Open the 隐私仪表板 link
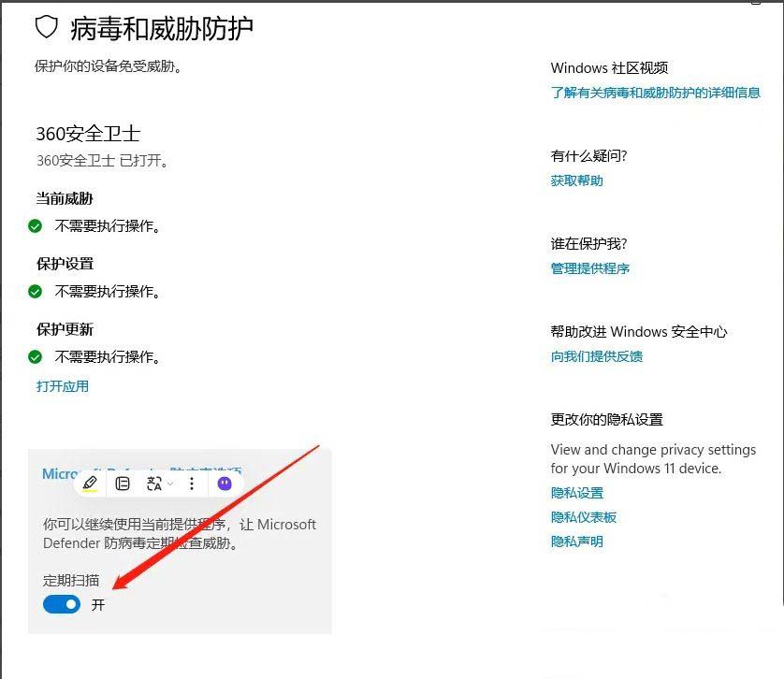The height and width of the screenshot is (679, 784). [x=584, y=517]
